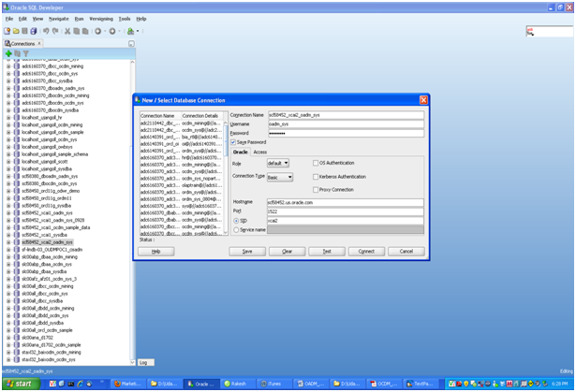Image resolution: width=576 pixels, height=392 pixels.
Task: Tick the Kerberos Authentication checkbox
Action: point(316,176)
